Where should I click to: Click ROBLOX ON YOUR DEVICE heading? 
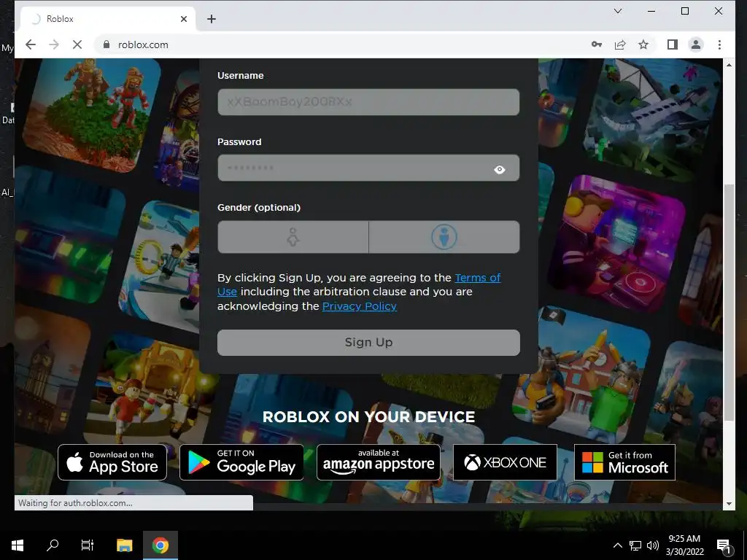click(x=368, y=417)
